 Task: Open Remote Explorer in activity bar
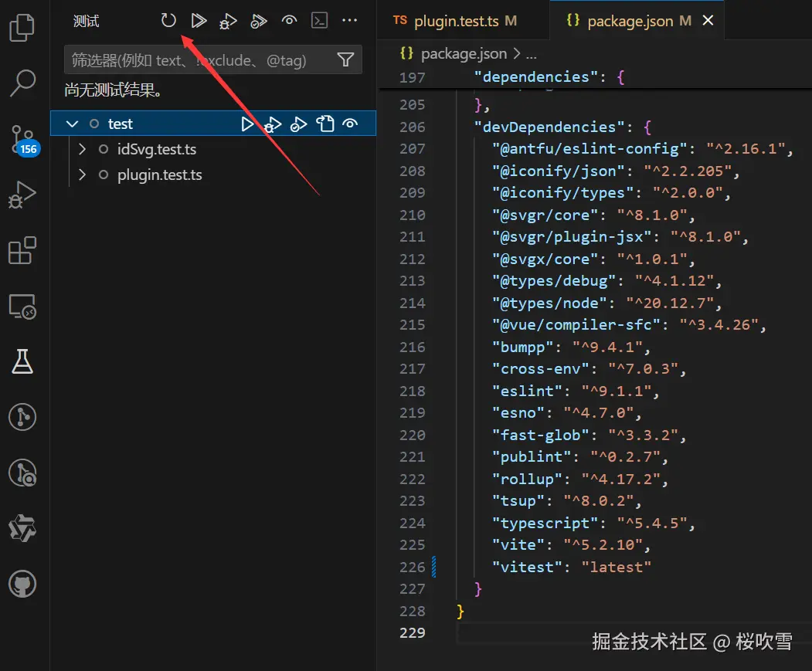click(x=22, y=307)
